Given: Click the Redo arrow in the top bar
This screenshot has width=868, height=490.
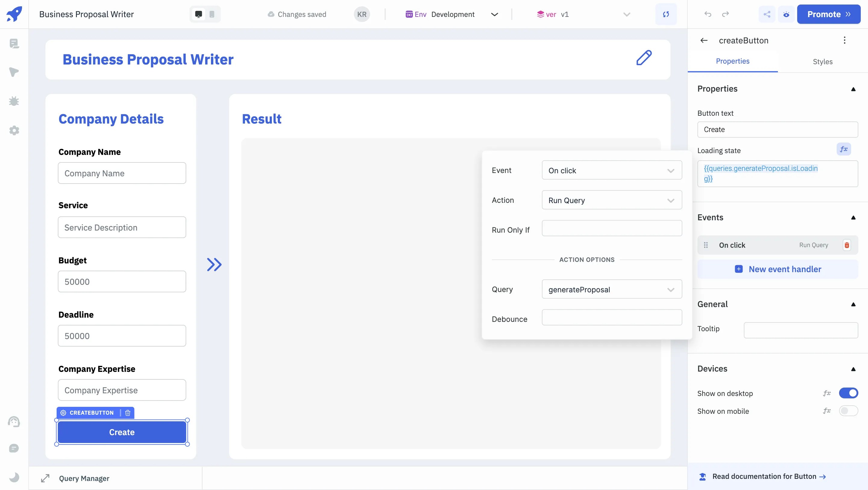Looking at the screenshot, I should 725,14.
